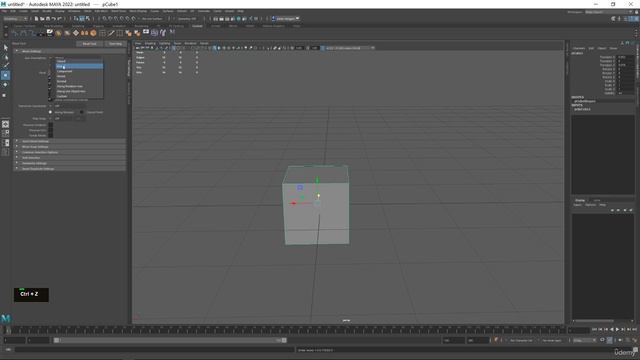This screenshot has width=640, height=360.
Task: Click the Reset Tool button
Action: 89,44
